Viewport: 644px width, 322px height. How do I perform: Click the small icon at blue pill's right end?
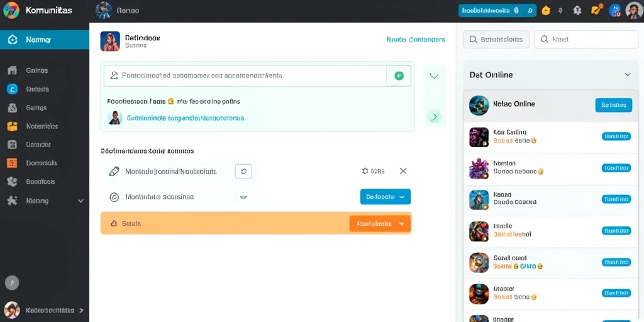[x=531, y=11]
